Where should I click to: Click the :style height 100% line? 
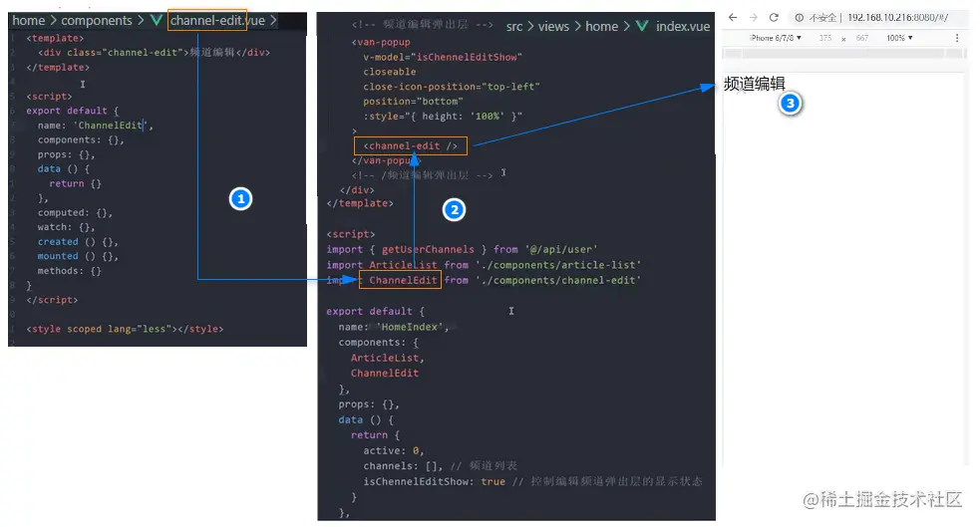(x=443, y=117)
